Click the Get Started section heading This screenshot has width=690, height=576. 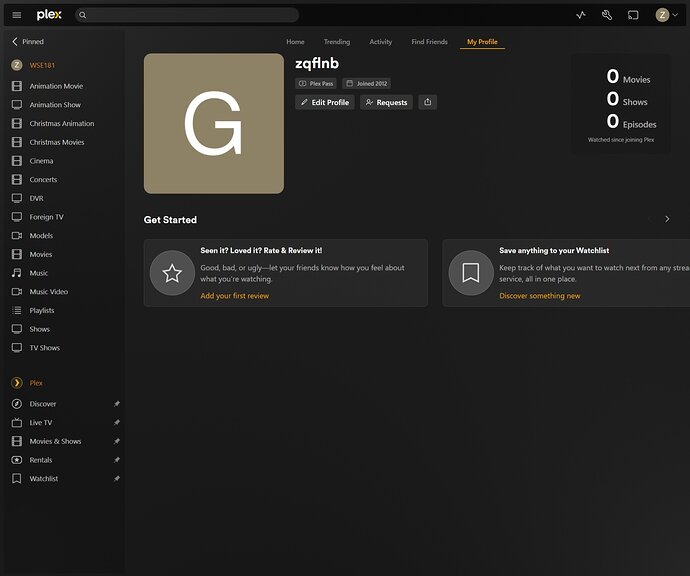170,220
